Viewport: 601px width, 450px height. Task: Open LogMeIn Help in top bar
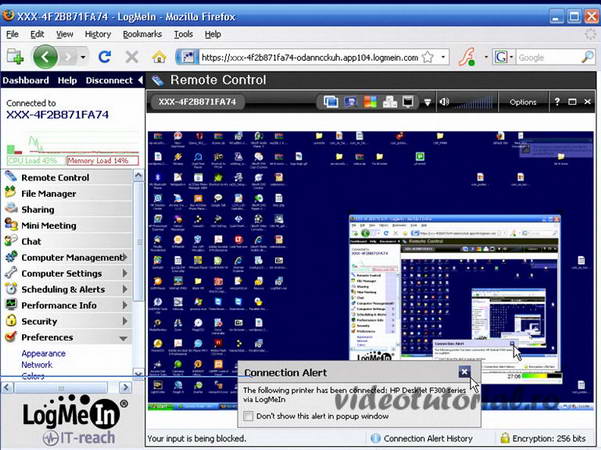(67, 80)
